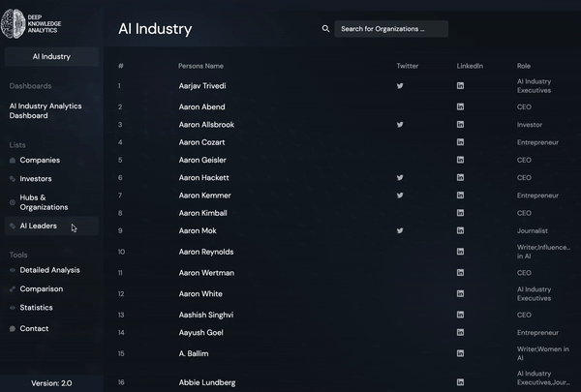
Task: Open the Companies list
Action: [40, 160]
